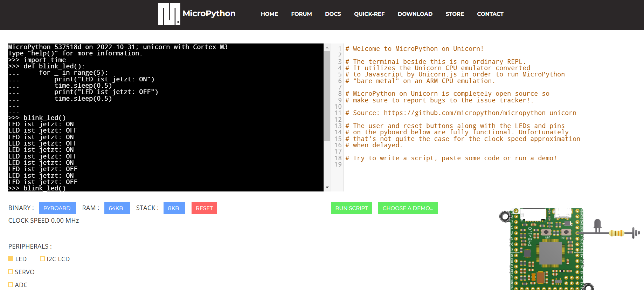Click the MicroPython brand name text
The height and width of the screenshot is (290, 644).
click(x=209, y=14)
